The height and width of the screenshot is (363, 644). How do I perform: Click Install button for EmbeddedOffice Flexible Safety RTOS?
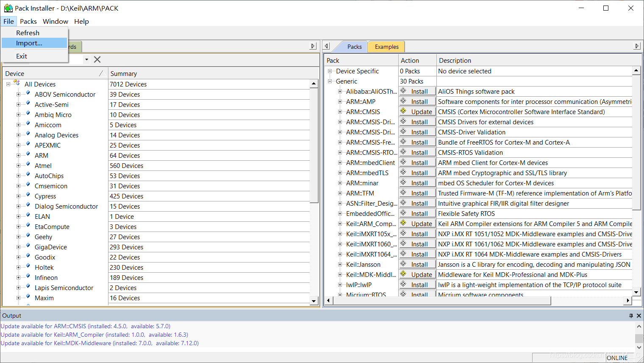[417, 213]
